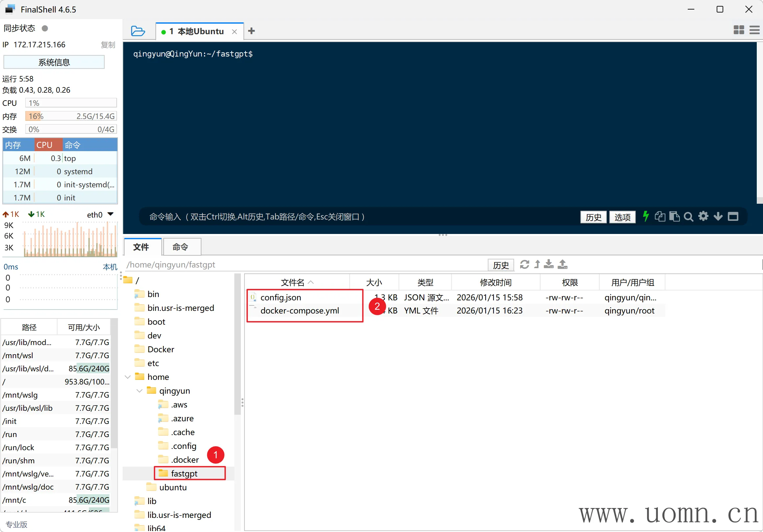Select docker-compose.yml in file list

pyautogui.click(x=299, y=311)
